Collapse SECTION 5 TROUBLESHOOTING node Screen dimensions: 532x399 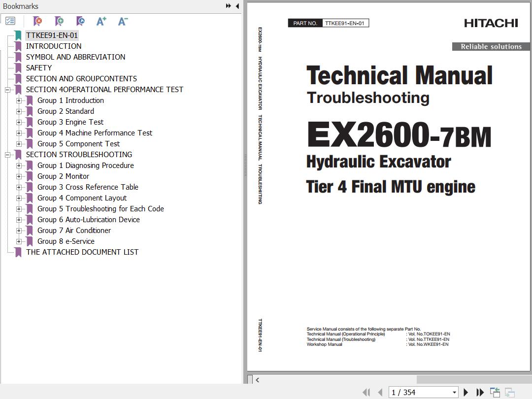tap(7, 155)
